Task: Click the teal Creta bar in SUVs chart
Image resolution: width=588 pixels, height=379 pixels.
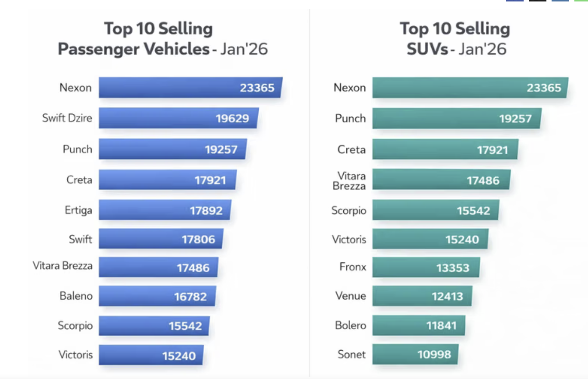Action: click(x=445, y=149)
